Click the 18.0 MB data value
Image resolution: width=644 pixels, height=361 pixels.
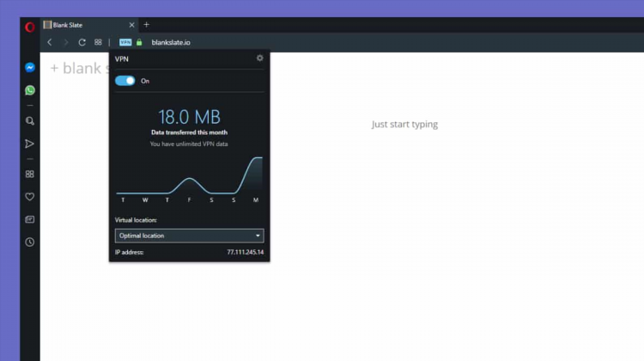pos(190,117)
